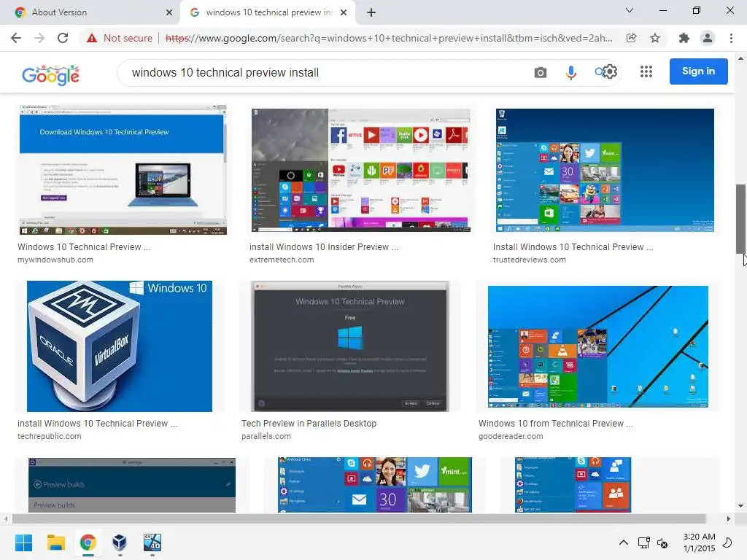Click the URL address bar
This screenshot has height=560, width=747.
[x=388, y=38]
